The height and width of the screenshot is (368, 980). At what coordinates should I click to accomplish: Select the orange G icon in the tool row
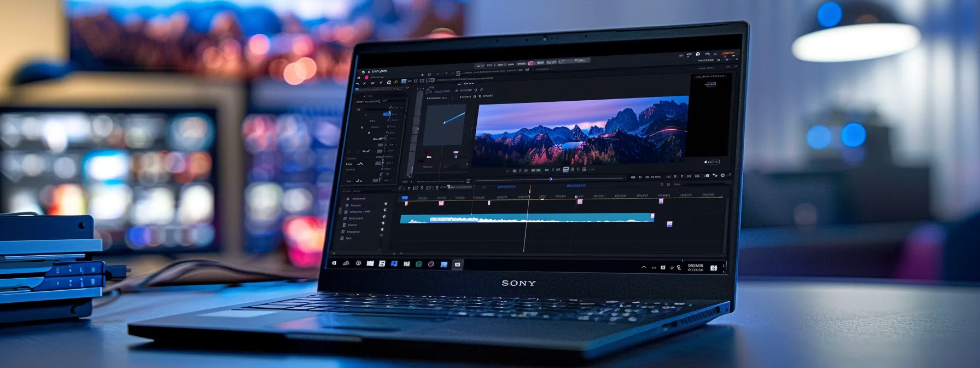(396, 82)
